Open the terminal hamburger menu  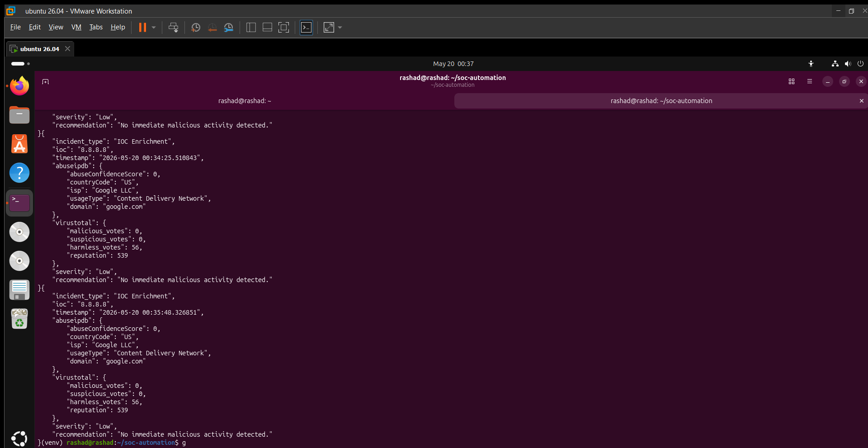click(810, 81)
